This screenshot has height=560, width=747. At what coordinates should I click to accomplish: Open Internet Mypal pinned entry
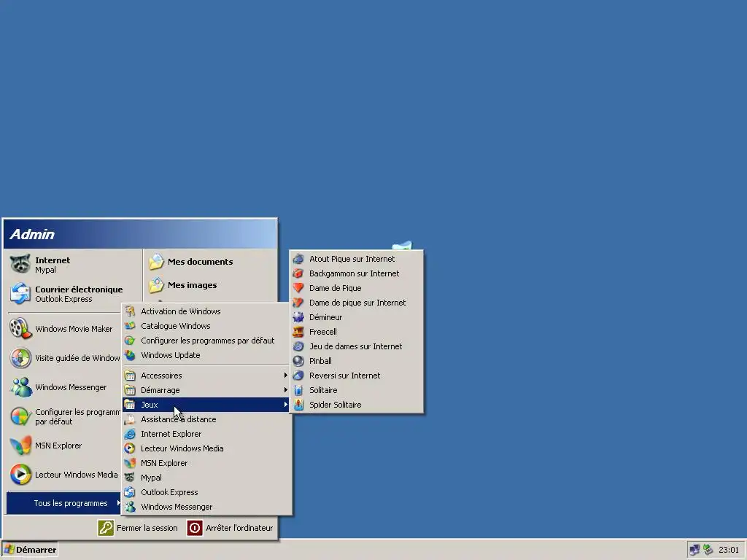74,265
